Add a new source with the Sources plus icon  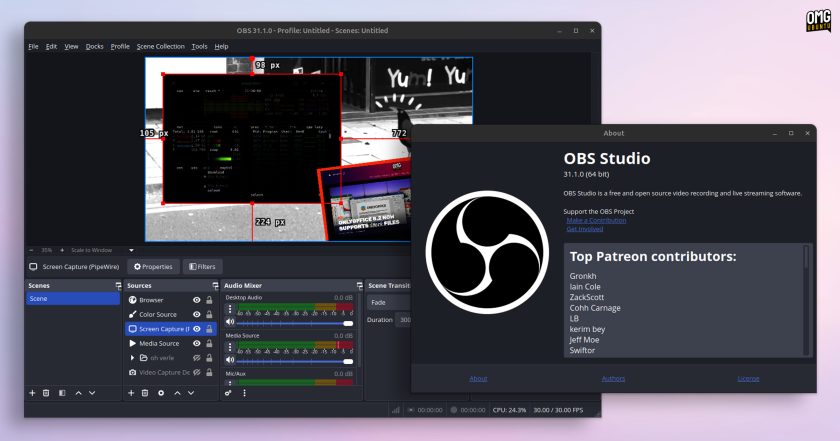pos(131,393)
